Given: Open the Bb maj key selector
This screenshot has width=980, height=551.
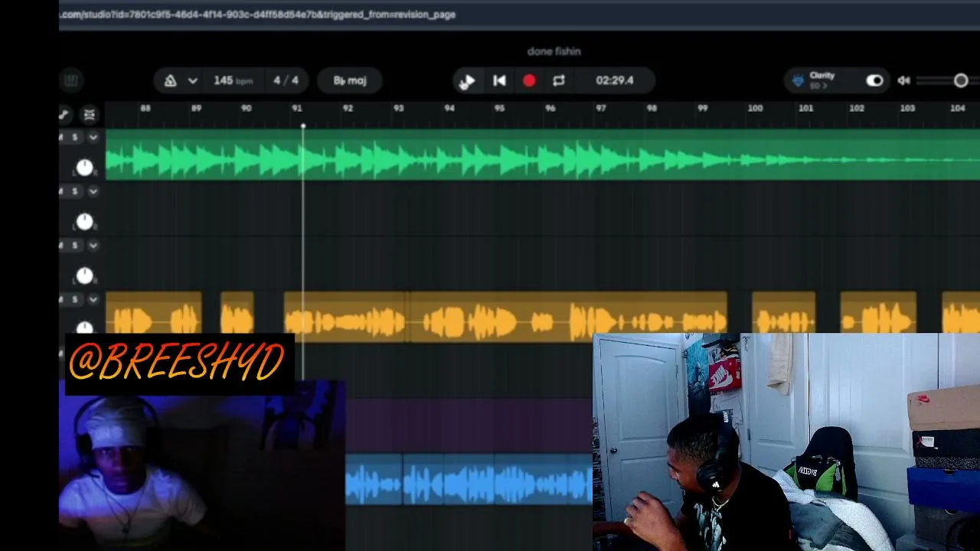Looking at the screenshot, I should click(x=350, y=80).
